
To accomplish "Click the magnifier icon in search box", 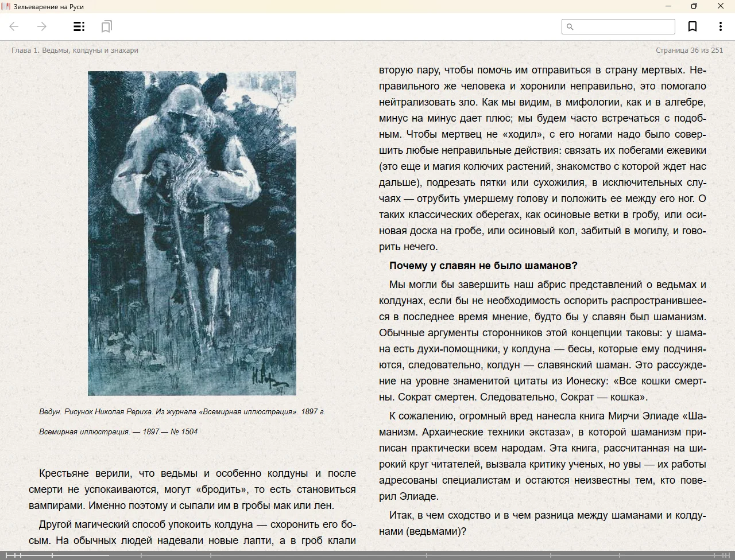I will (x=570, y=26).
